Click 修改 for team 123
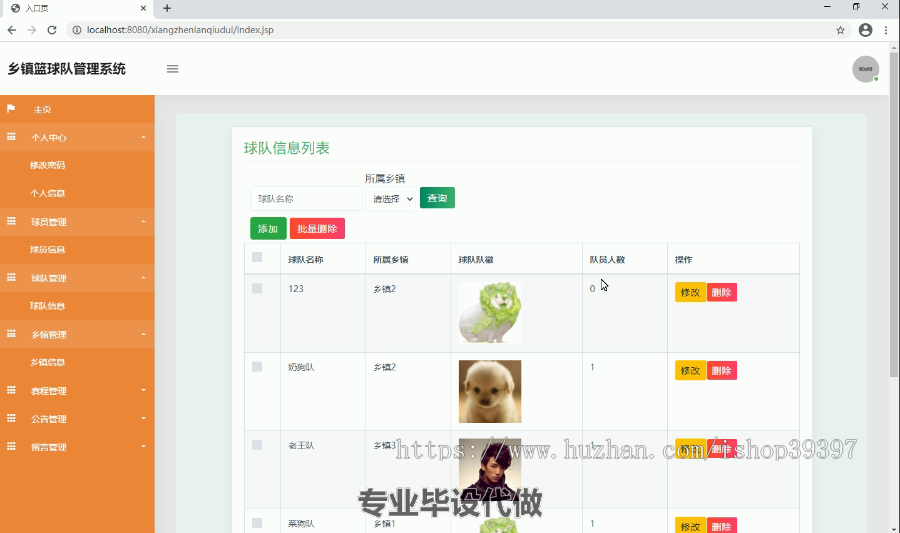The image size is (900, 533). pos(690,292)
